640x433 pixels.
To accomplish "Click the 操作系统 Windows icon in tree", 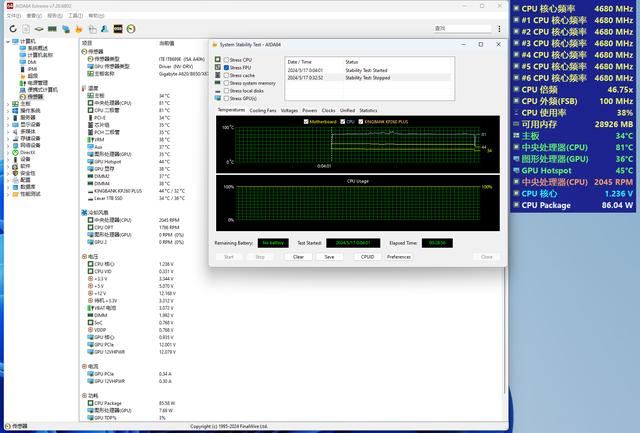I will [15, 111].
